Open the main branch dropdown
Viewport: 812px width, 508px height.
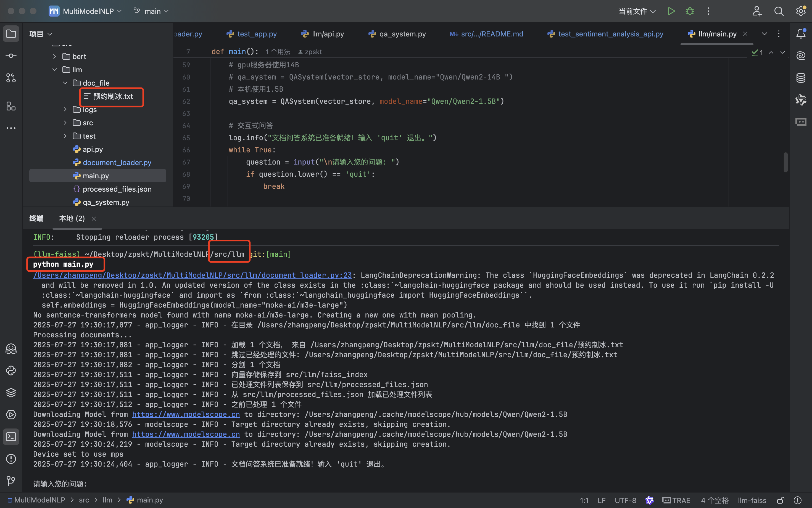coord(151,11)
